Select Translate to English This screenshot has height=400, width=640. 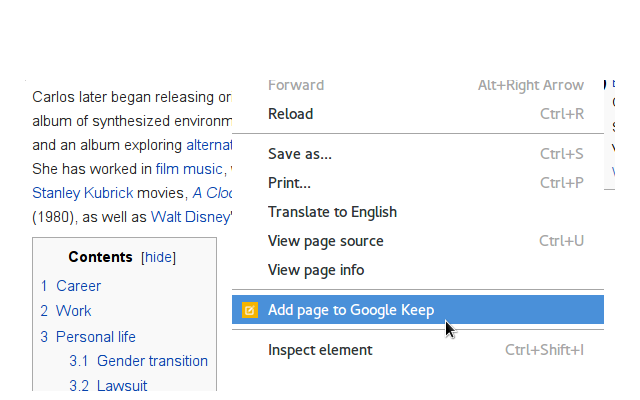pos(332,212)
